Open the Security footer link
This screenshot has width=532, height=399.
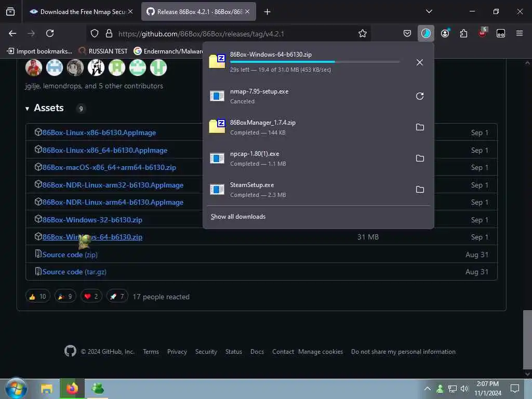click(206, 352)
